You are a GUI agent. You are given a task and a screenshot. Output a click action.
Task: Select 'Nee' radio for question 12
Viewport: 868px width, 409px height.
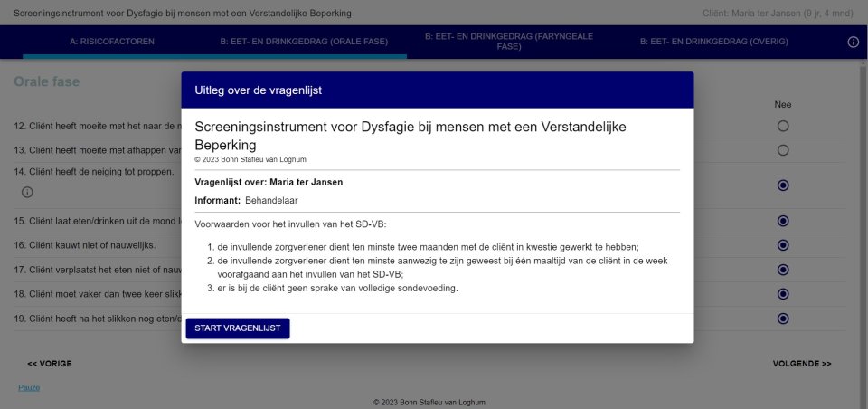tap(783, 127)
